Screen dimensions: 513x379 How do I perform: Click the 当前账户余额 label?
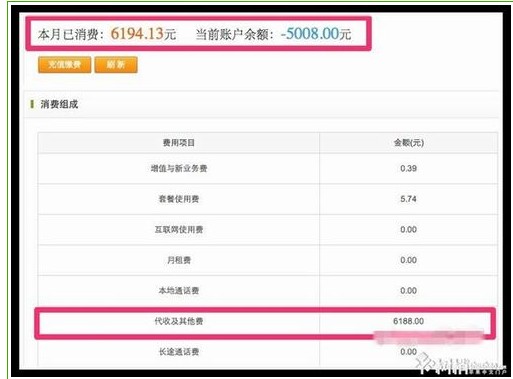235,34
